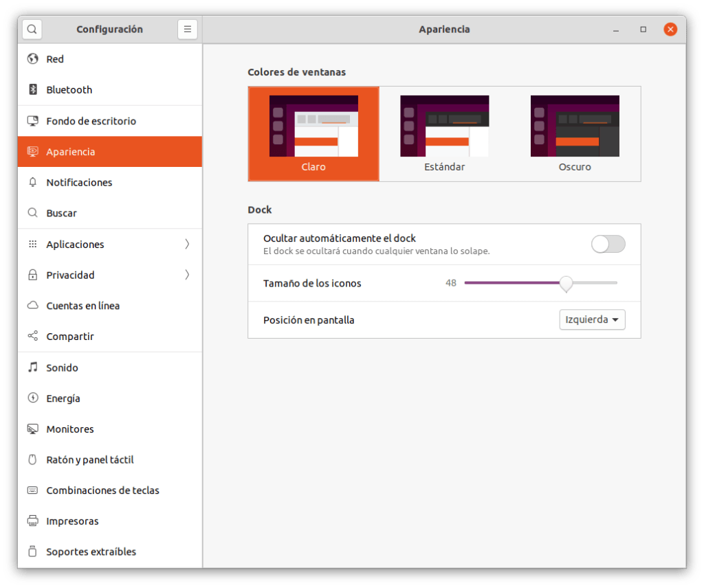Open Fondo de escritorio settings

pyautogui.click(x=91, y=121)
